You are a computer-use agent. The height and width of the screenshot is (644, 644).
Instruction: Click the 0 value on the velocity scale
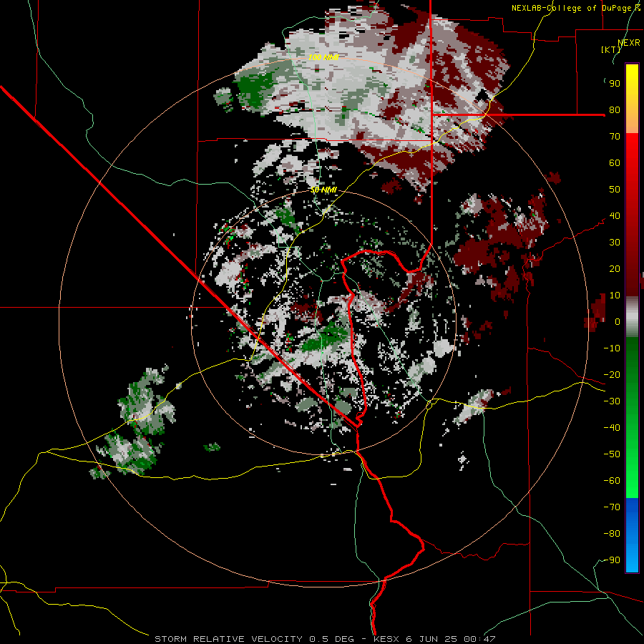[618, 322]
